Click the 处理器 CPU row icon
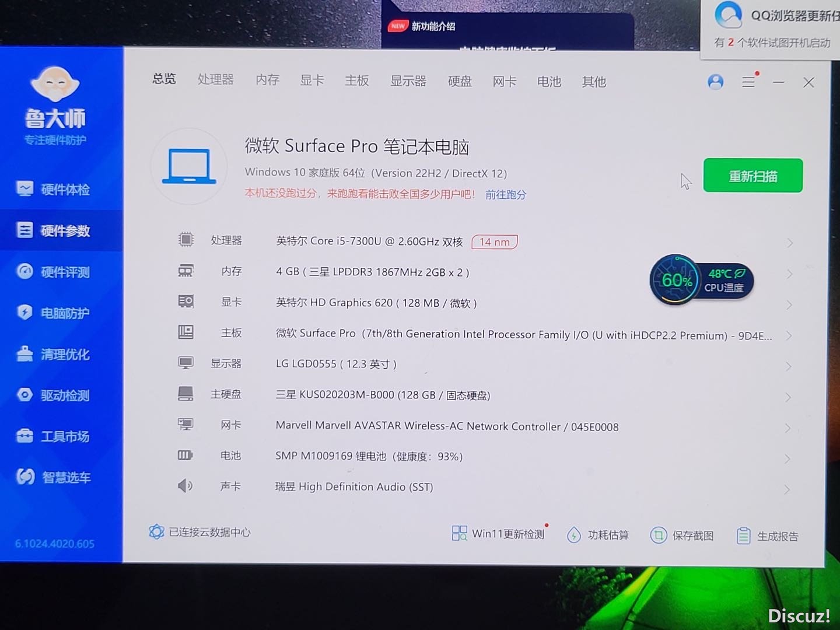The width and height of the screenshot is (840, 630). (x=186, y=239)
